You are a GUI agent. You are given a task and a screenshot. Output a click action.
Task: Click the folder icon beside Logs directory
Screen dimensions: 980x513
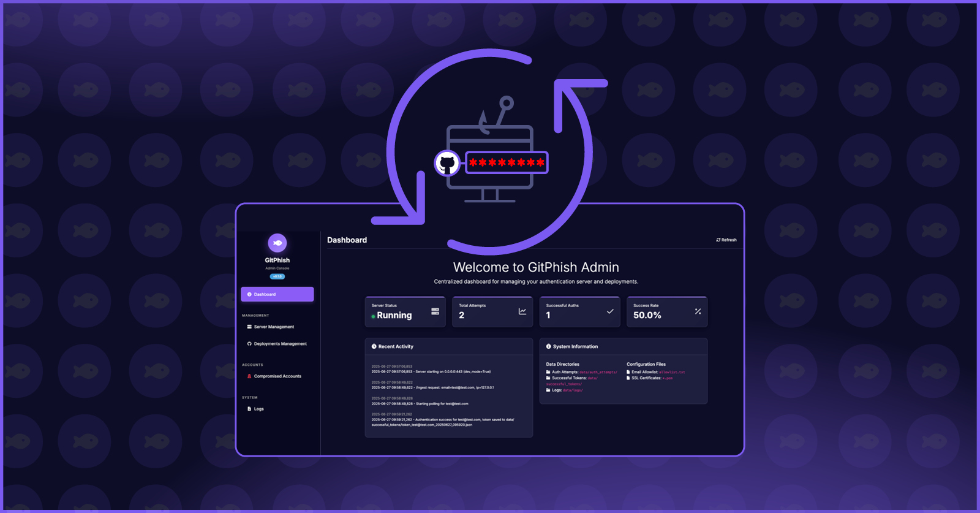548,390
